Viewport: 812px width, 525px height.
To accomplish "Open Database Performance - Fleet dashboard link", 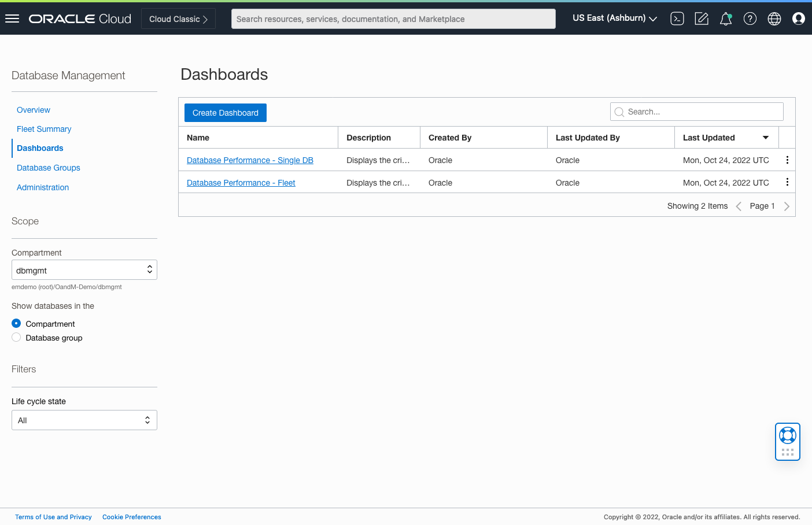I will (241, 183).
